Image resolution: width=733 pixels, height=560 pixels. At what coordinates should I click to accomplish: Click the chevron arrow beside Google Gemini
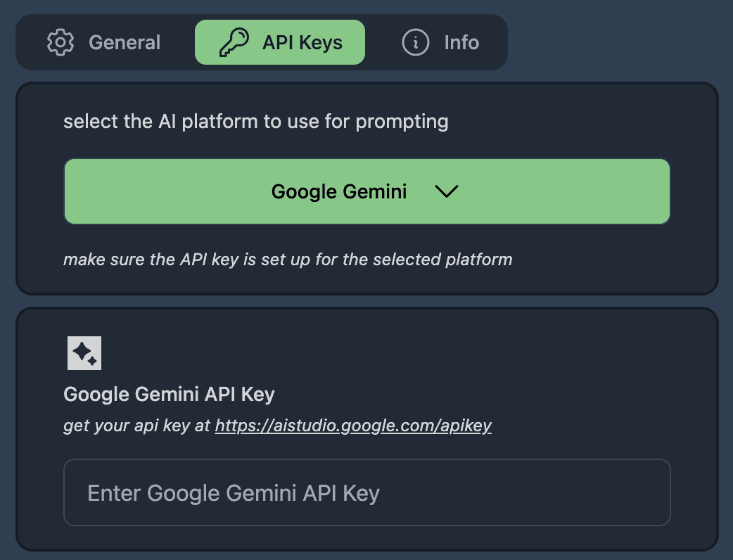pyautogui.click(x=447, y=191)
